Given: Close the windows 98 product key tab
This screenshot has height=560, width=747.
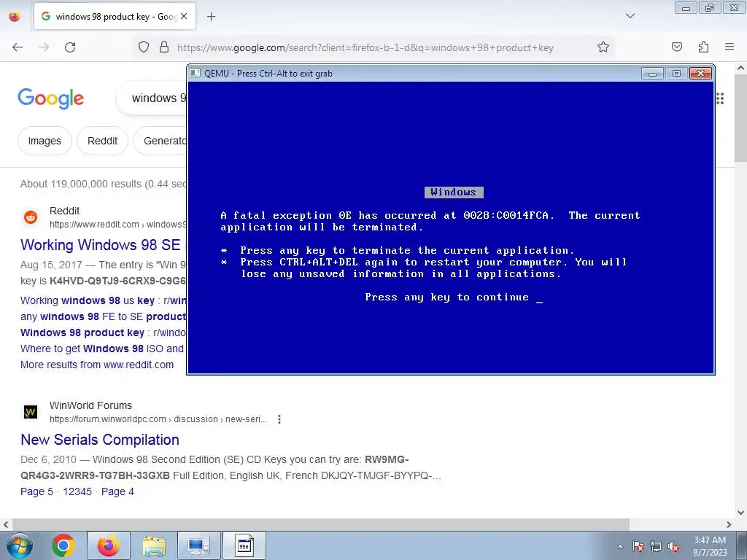Looking at the screenshot, I should point(184,16).
